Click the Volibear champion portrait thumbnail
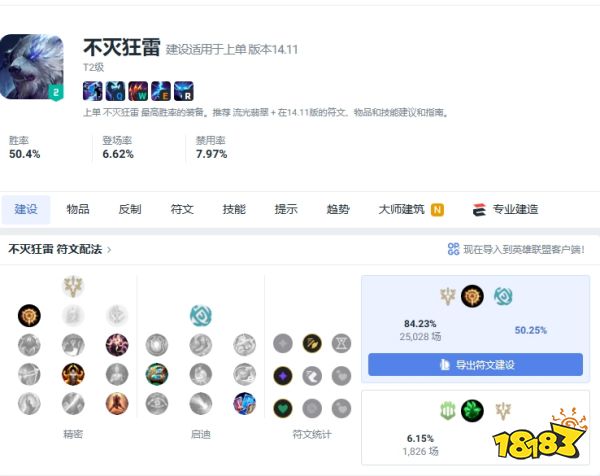This screenshot has width=600, height=476. click(x=32, y=67)
